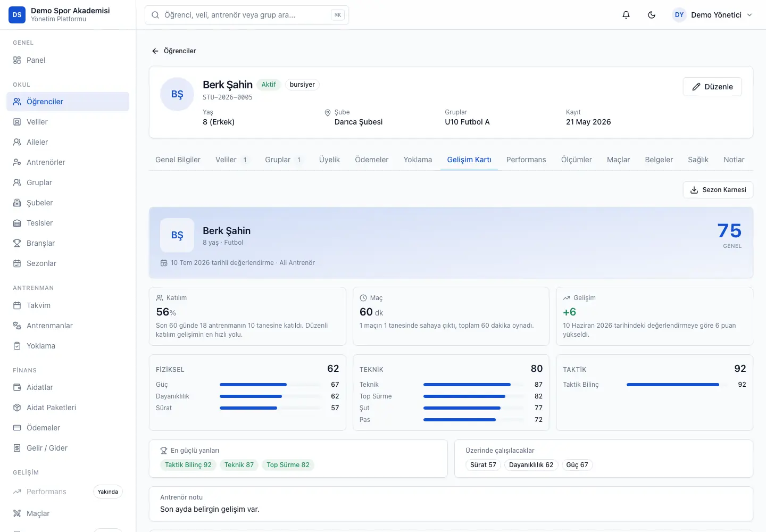Open the Performans tab in the student profile
766x532 pixels.
coord(526,160)
